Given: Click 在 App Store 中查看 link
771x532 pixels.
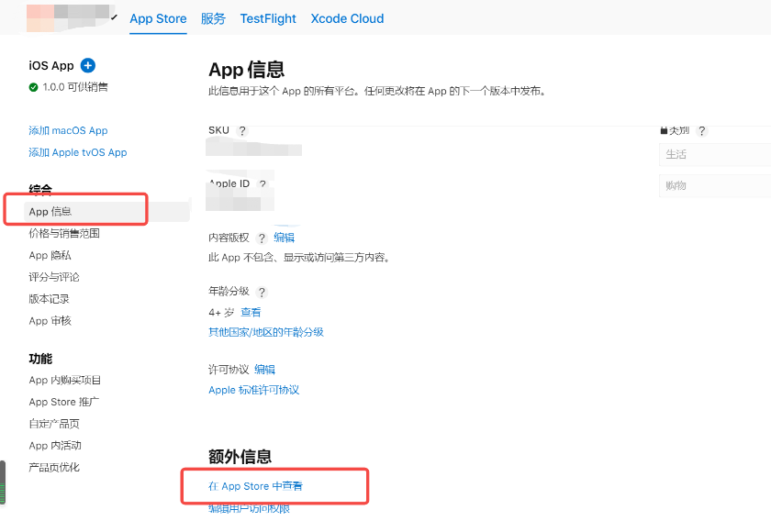Looking at the screenshot, I should 256,486.
